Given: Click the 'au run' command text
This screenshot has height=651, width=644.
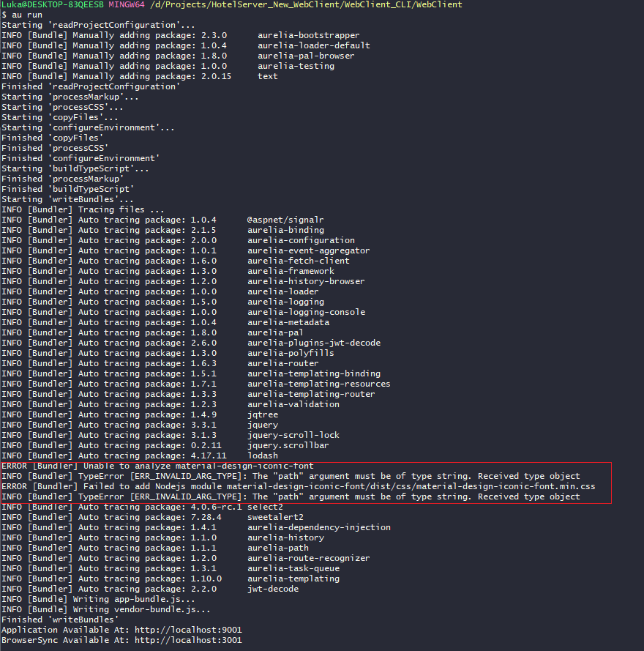Looking at the screenshot, I should click(x=27, y=15).
